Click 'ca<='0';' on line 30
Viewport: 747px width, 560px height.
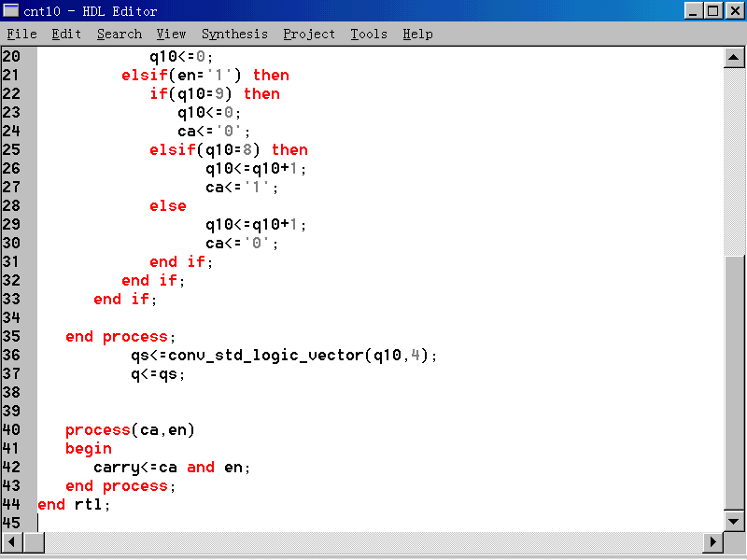(x=243, y=244)
